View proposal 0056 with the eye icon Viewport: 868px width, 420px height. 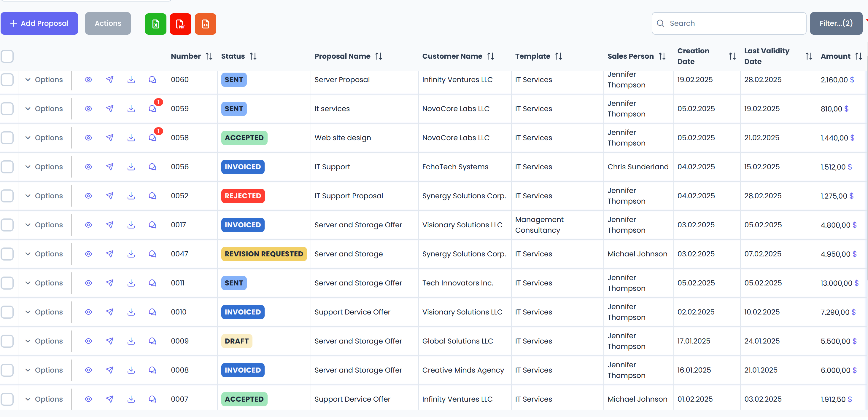tap(88, 167)
